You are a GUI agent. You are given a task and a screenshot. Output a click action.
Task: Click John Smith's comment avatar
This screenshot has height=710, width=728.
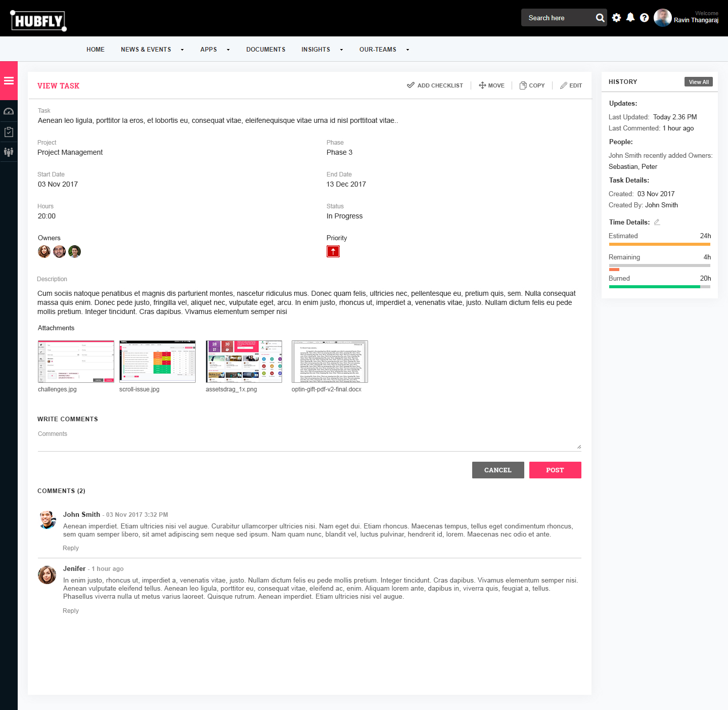48,519
